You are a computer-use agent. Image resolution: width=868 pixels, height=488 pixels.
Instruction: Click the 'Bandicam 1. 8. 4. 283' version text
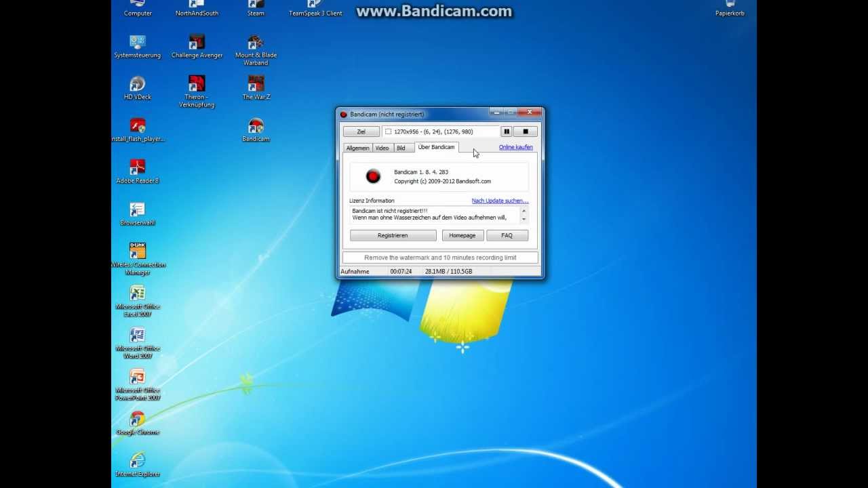[421, 172]
